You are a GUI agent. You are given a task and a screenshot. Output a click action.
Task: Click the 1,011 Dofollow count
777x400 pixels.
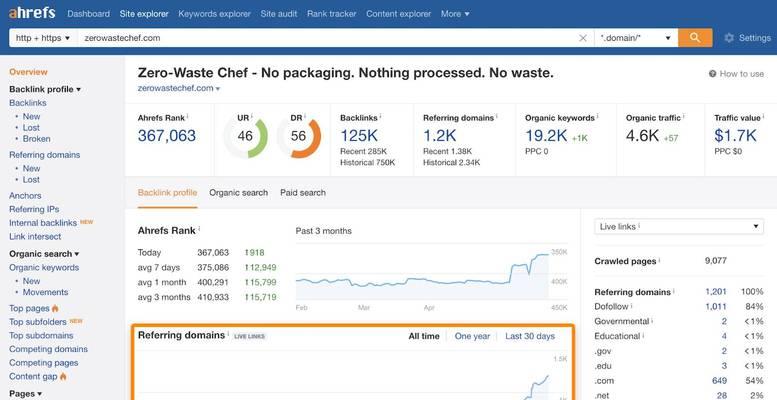tap(716, 306)
